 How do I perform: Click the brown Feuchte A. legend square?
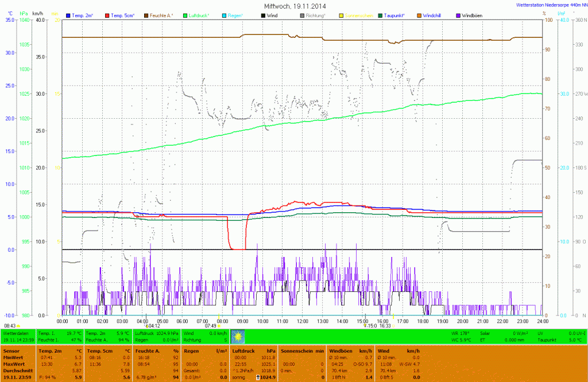point(146,15)
